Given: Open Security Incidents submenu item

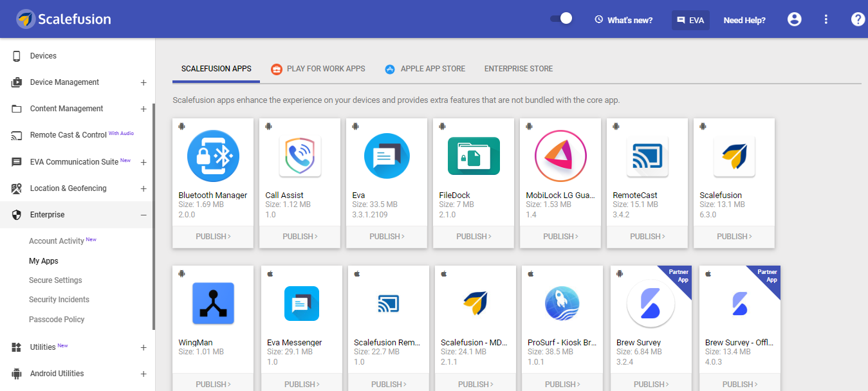Looking at the screenshot, I should pyautogui.click(x=59, y=300).
